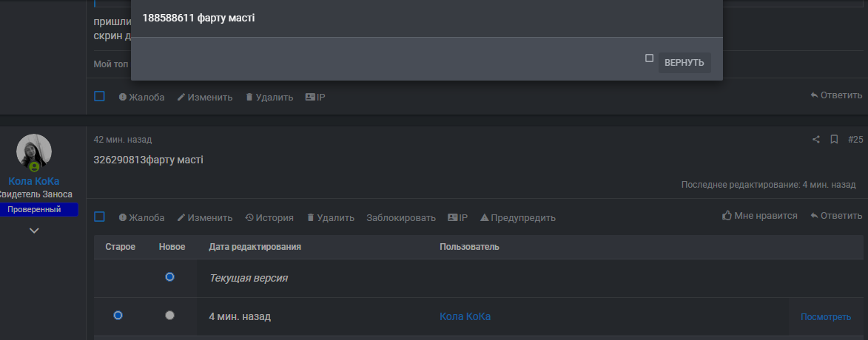Open Кола КоКа's avatar thumbnail
868x340 pixels.
coord(34,152)
